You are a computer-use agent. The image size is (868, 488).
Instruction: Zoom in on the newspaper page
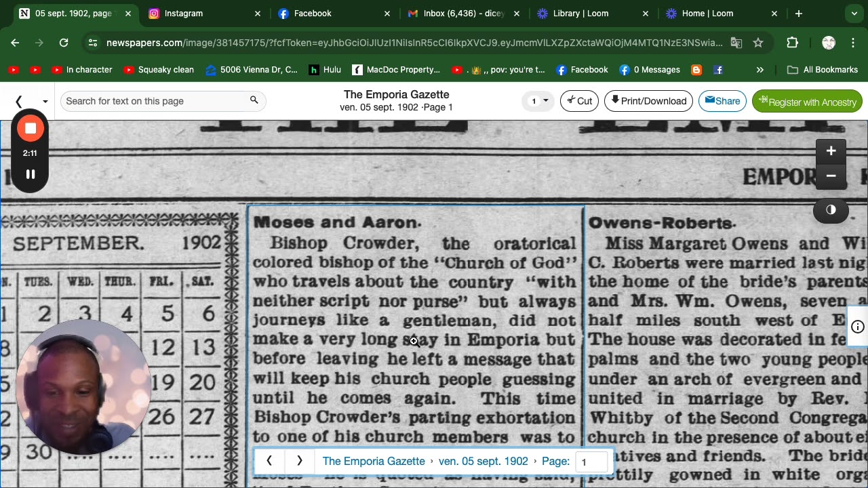point(831,151)
